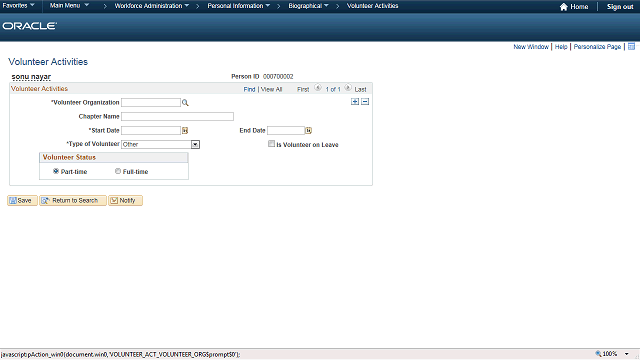Click the Oracle logo
Viewport: 640px width, 360px height.
tap(29, 26)
